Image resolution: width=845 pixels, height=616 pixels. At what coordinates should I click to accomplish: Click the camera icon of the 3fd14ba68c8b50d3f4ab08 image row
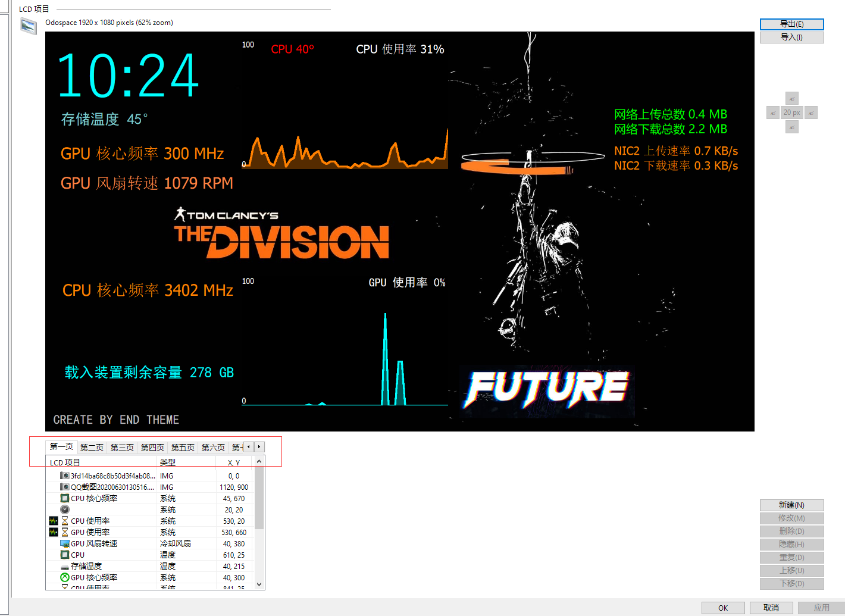[x=65, y=476]
